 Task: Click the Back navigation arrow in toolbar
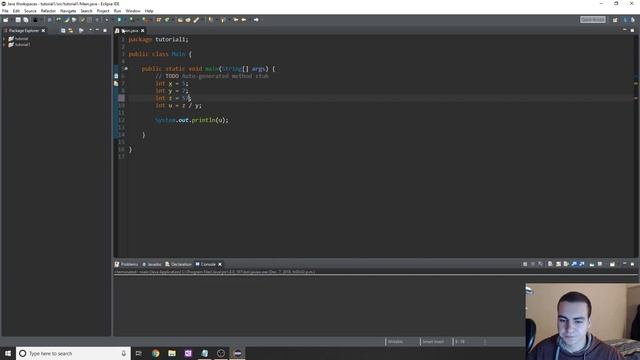[244, 20]
